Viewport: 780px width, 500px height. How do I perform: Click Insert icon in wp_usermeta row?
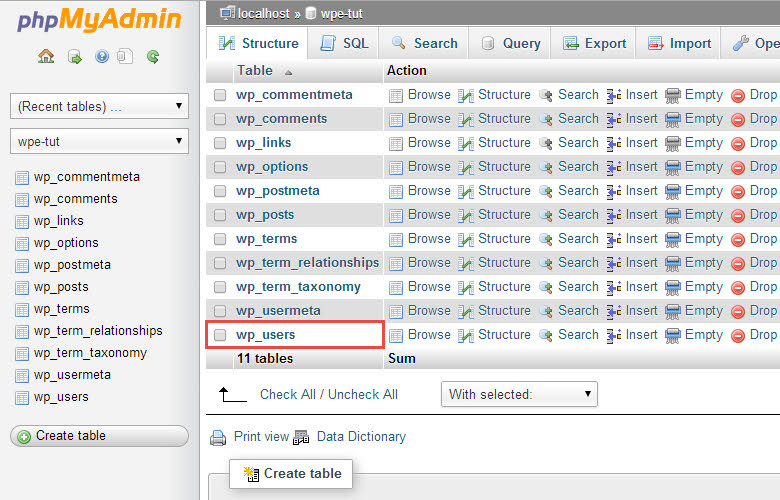click(614, 311)
